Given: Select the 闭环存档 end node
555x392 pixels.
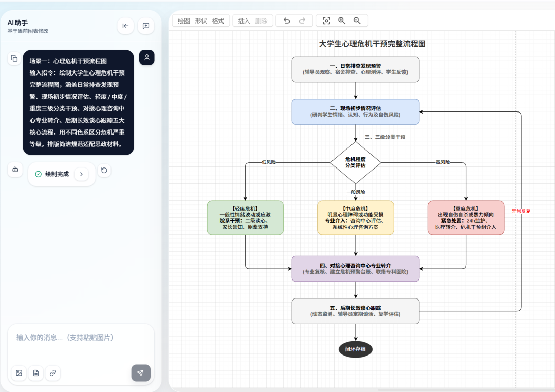Looking at the screenshot, I should pyautogui.click(x=356, y=349).
